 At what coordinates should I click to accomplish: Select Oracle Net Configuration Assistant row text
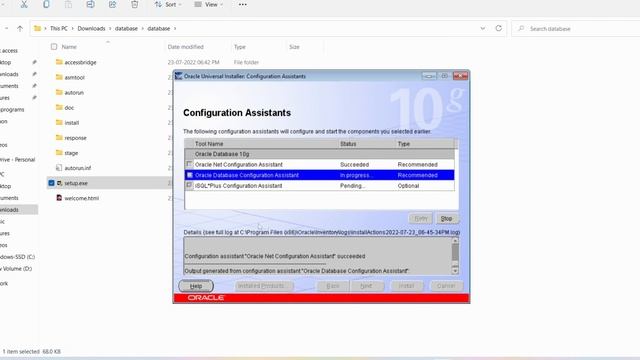point(239,164)
